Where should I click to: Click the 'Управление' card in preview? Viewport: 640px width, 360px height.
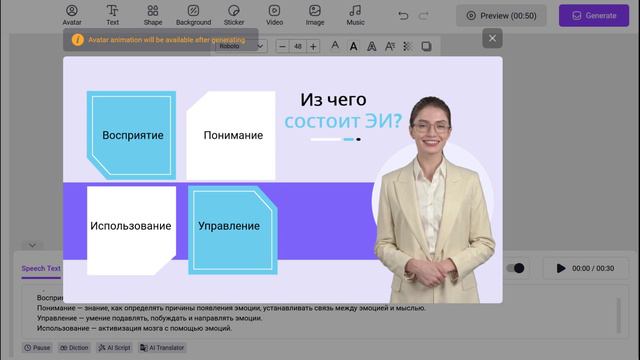233,230
